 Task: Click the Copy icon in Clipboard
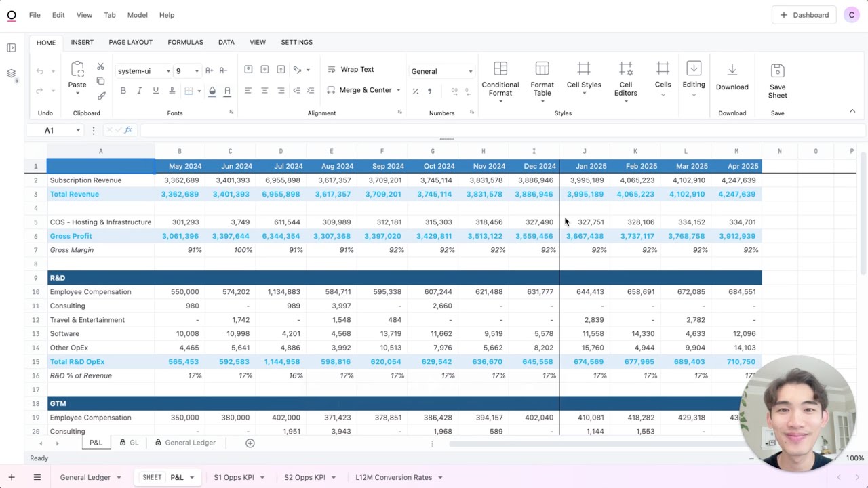tap(100, 81)
